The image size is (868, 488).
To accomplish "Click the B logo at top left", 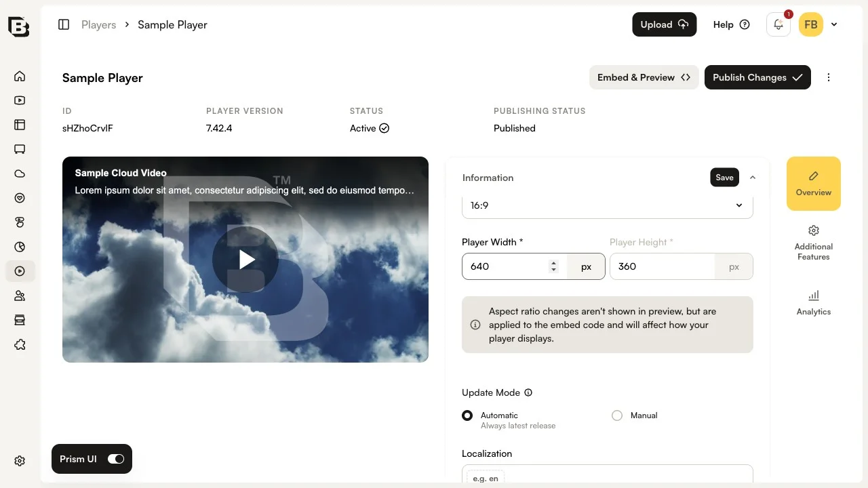I will tap(19, 26).
